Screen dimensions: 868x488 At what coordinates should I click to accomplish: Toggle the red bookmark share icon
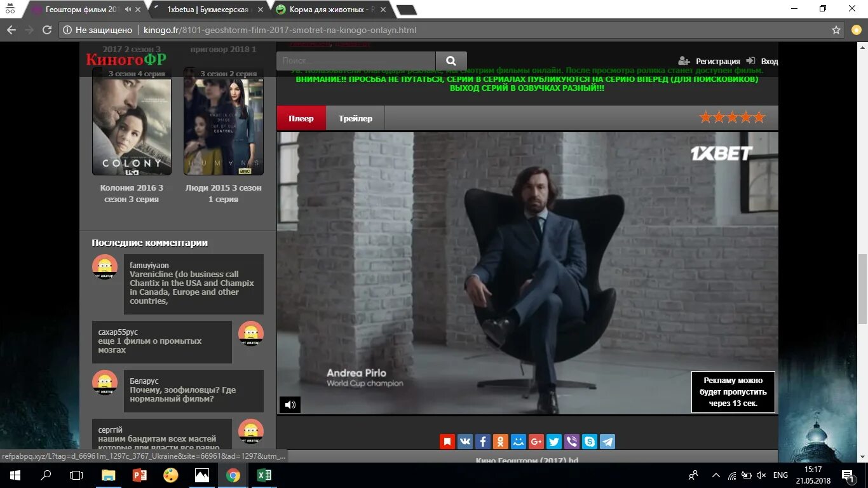[447, 441]
